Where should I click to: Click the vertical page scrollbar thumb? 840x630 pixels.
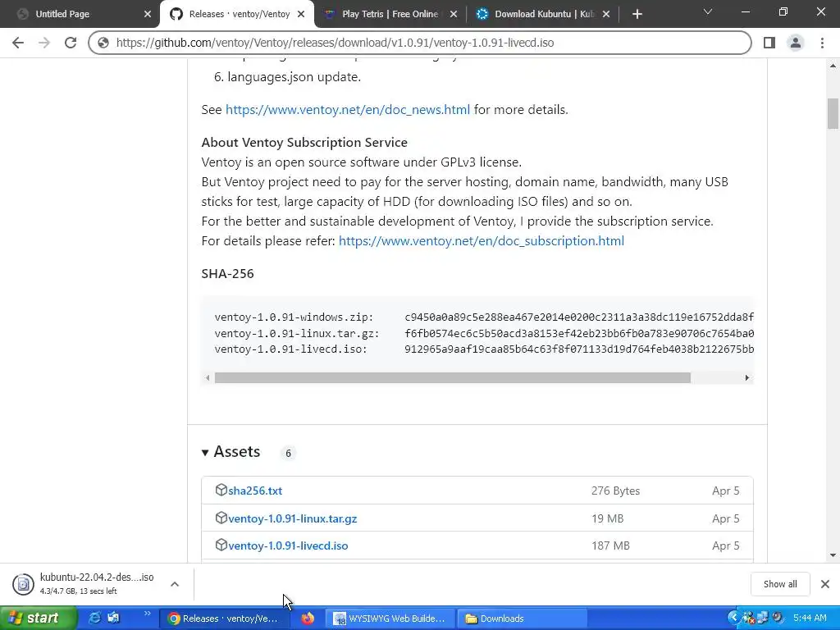(833, 113)
